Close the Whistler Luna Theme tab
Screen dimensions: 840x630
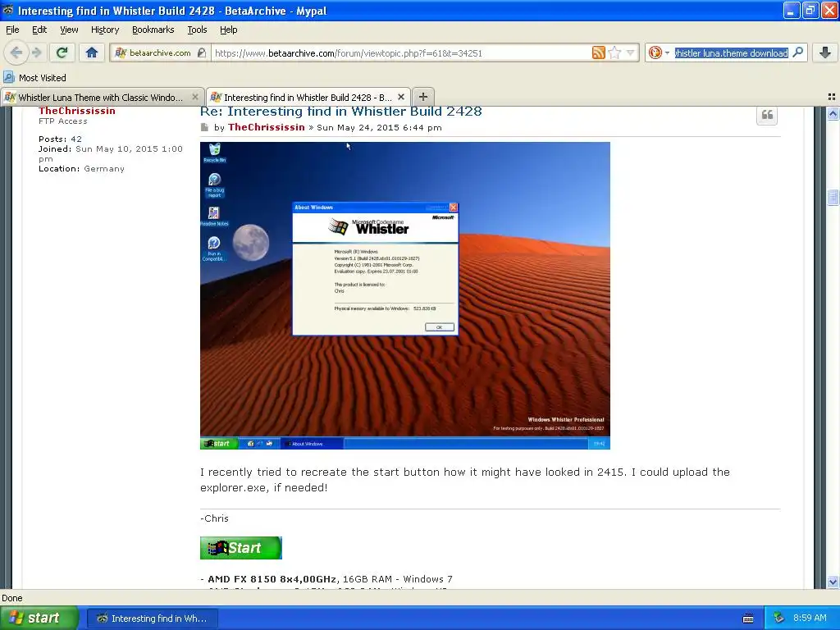[195, 97]
